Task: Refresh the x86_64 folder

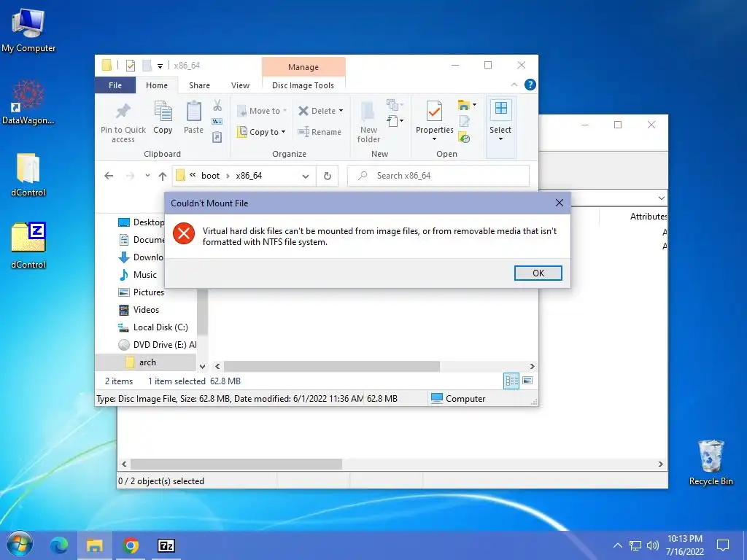Action: pyautogui.click(x=328, y=176)
